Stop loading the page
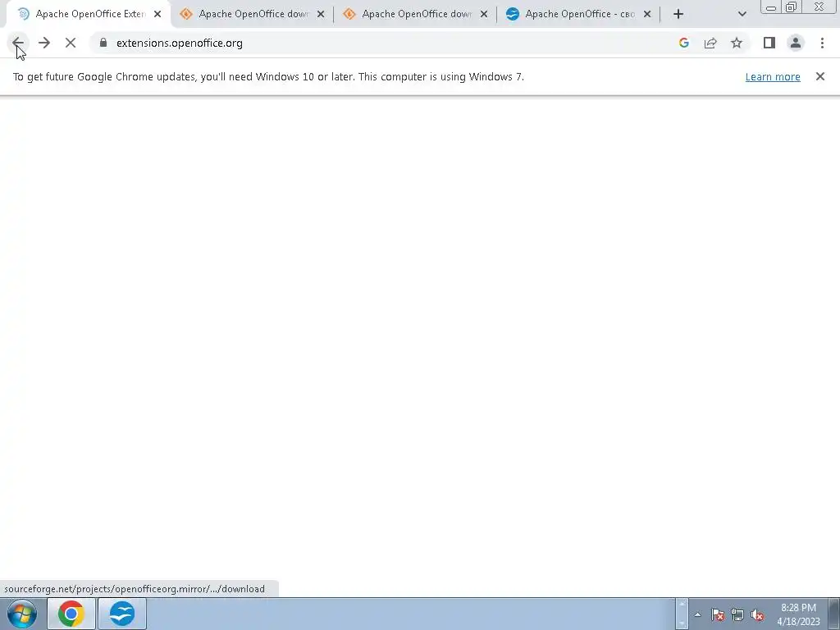The height and width of the screenshot is (630, 840). pyautogui.click(x=71, y=43)
